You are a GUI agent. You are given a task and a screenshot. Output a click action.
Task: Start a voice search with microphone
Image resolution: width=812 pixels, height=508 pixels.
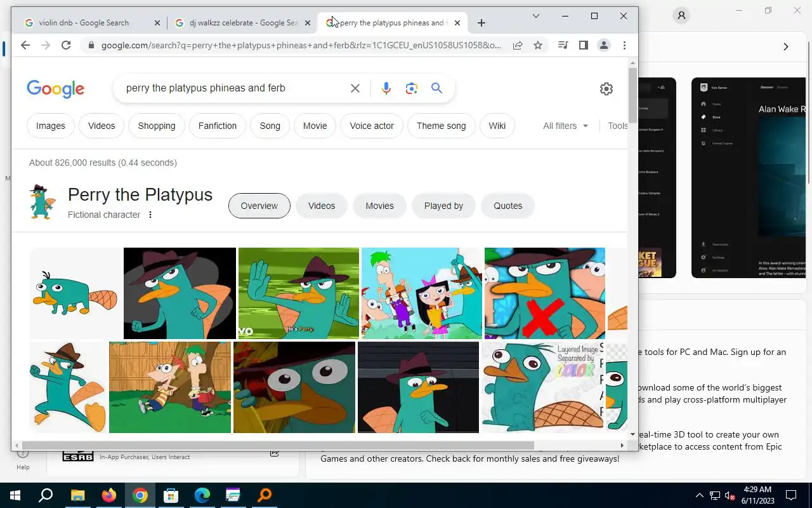[386, 88]
